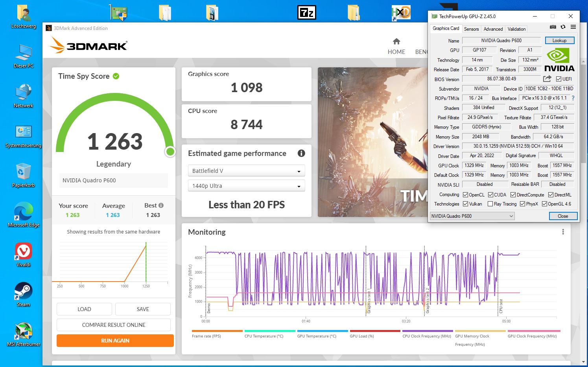Click the Driver Version field in GPU-Z

tap(518, 146)
